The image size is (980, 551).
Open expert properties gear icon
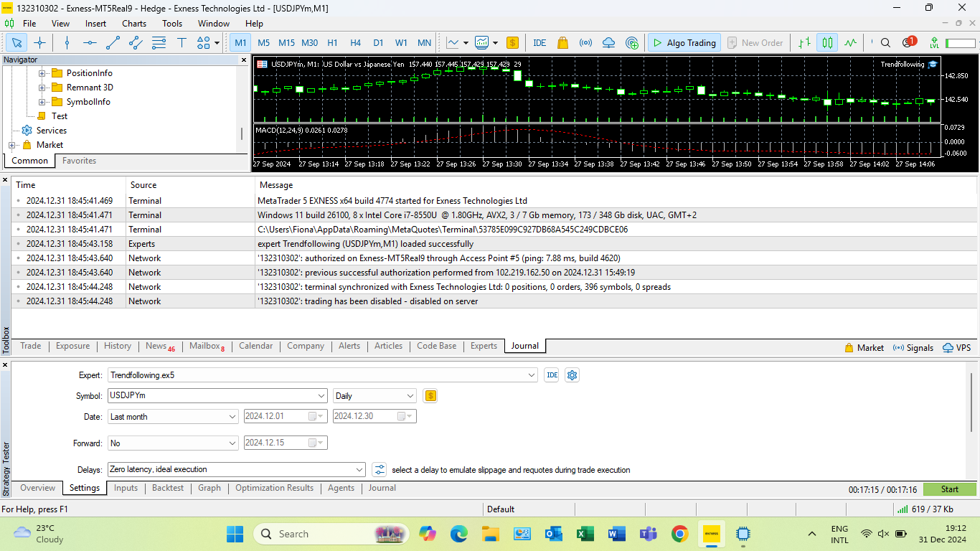pyautogui.click(x=572, y=375)
